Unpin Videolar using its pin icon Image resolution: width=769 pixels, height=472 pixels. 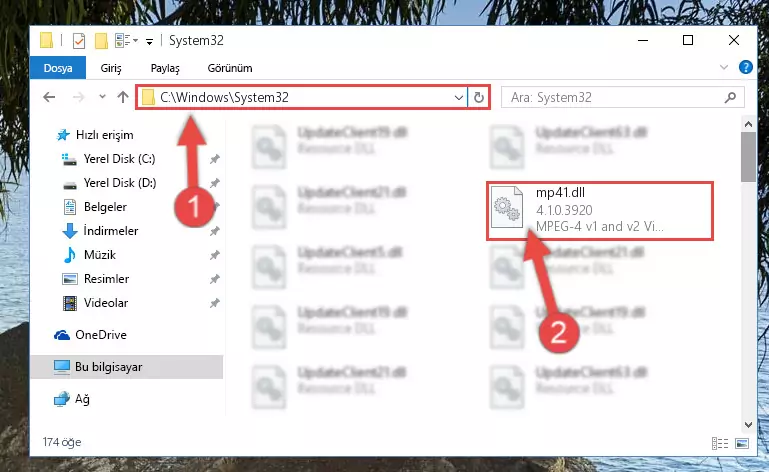click(x=215, y=303)
